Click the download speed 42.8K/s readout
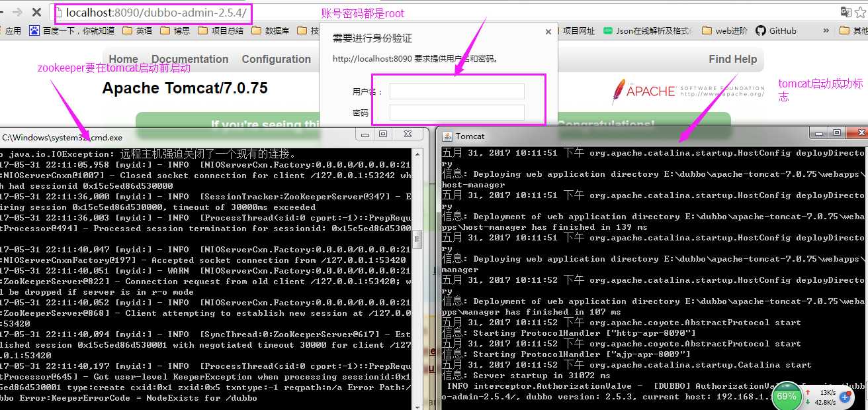This screenshot has width=868, height=410. [826, 401]
